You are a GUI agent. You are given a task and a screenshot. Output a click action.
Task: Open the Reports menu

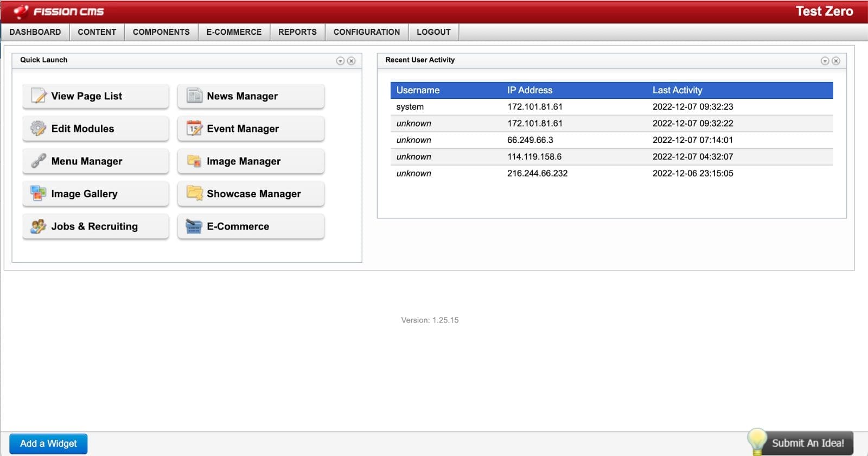(297, 32)
